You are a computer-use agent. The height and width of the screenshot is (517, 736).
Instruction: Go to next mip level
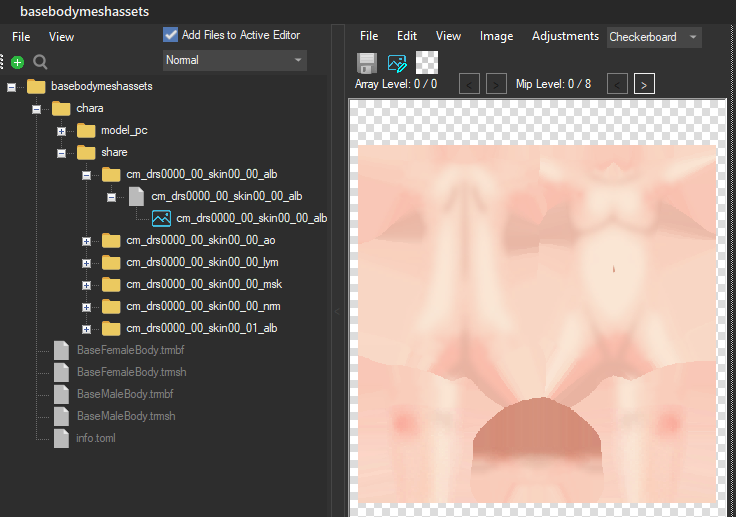click(644, 84)
